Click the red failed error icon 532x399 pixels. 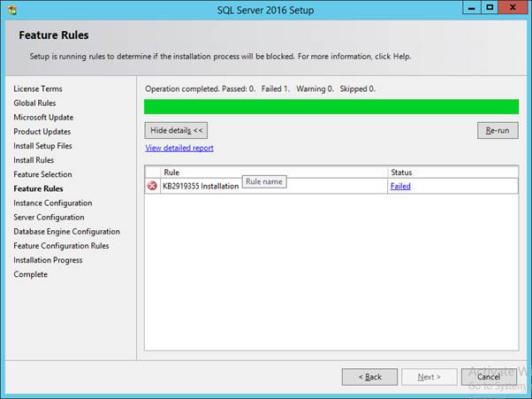click(x=152, y=186)
